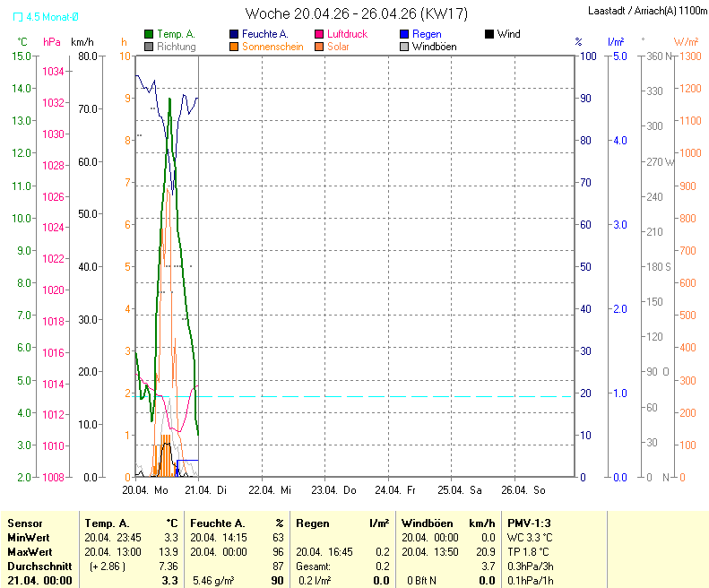
Task: Click the Windböen legend swatch
Action: pyautogui.click(x=404, y=47)
